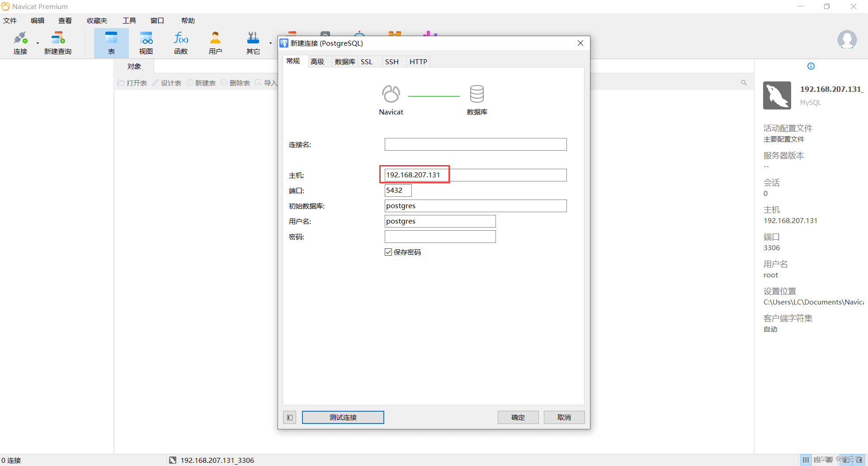Click the port value 3306 in info panel
The width and height of the screenshot is (868, 466).
772,247
